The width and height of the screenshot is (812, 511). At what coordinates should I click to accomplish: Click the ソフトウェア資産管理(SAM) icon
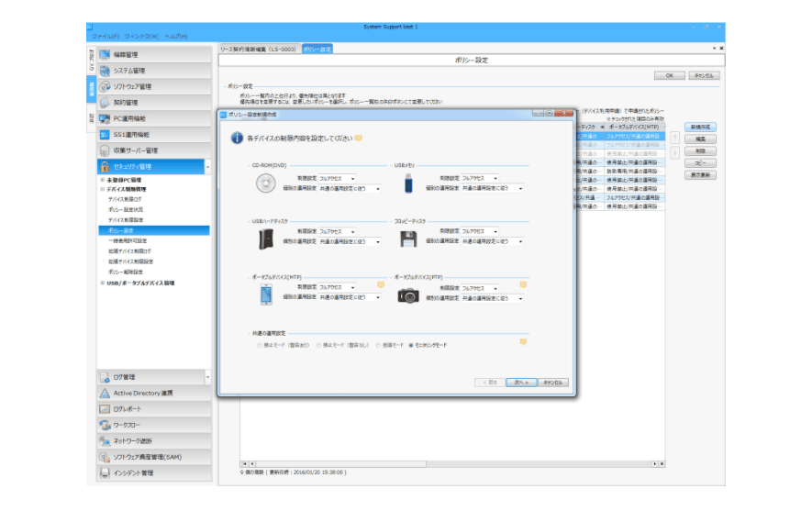point(105,457)
